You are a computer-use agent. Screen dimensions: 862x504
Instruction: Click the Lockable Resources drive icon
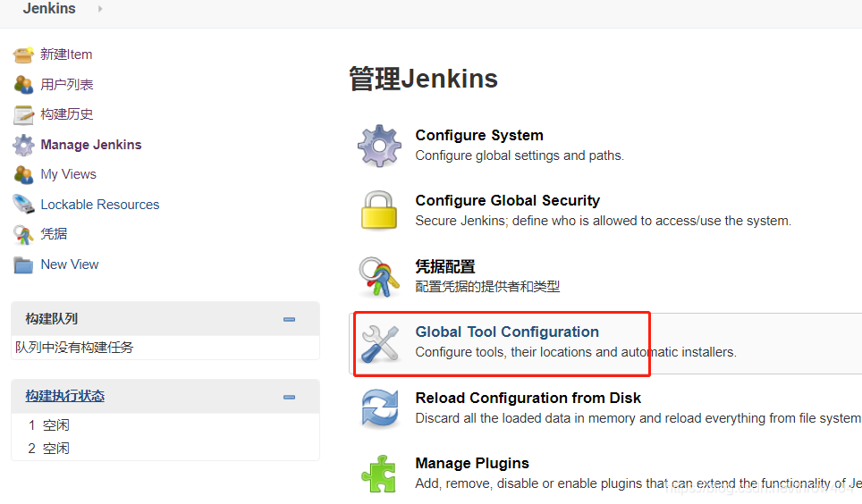(x=23, y=204)
